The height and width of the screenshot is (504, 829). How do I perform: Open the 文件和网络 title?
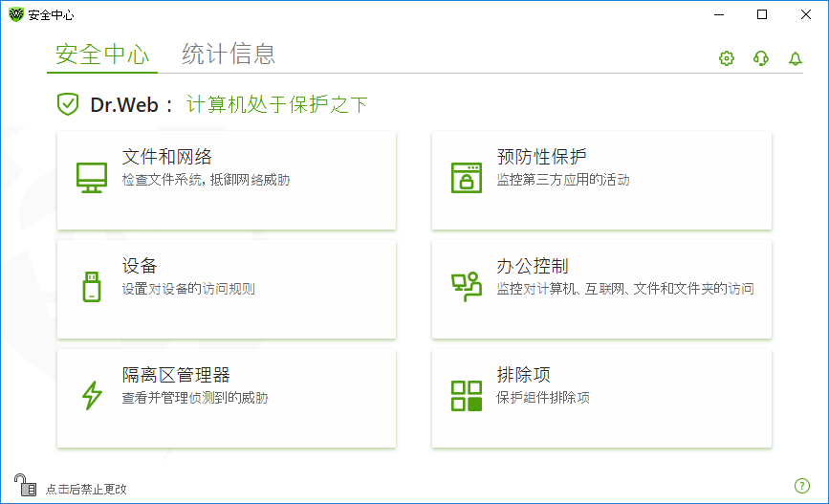(x=167, y=157)
